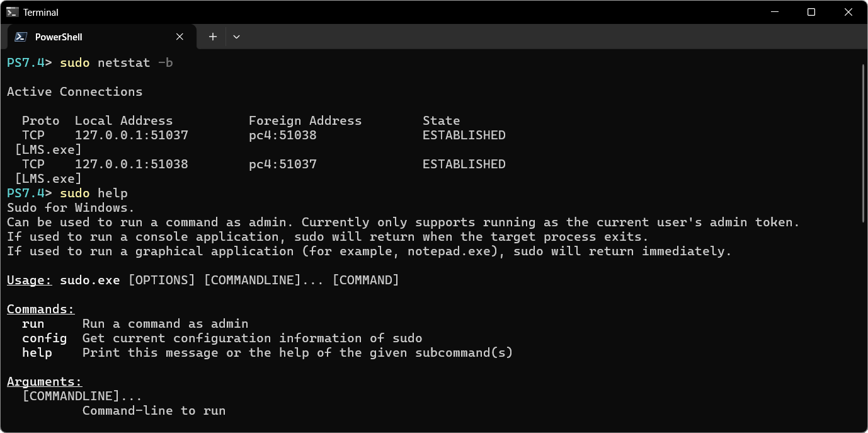Expand the new tab profile dropdown
Viewport: 868px width, 433px height.
coord(236,37)
